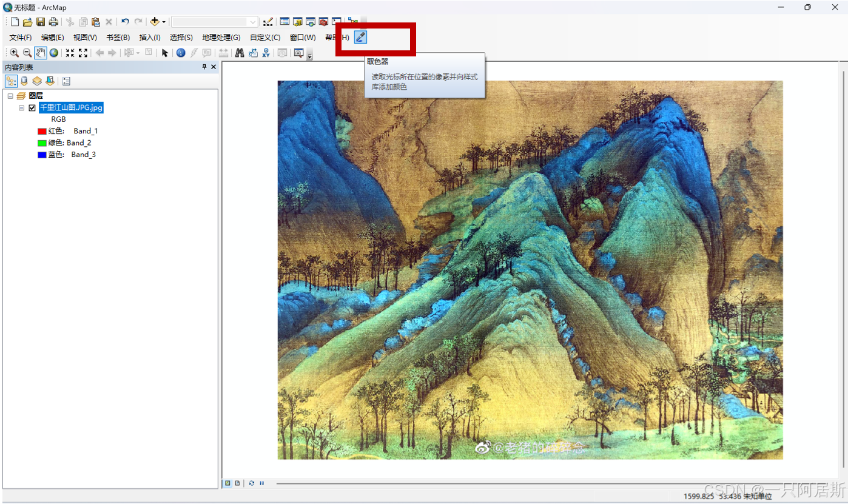Open the Catalog window icon
Viewport: 848px width, 504px height.
click(x=298, y=22)
